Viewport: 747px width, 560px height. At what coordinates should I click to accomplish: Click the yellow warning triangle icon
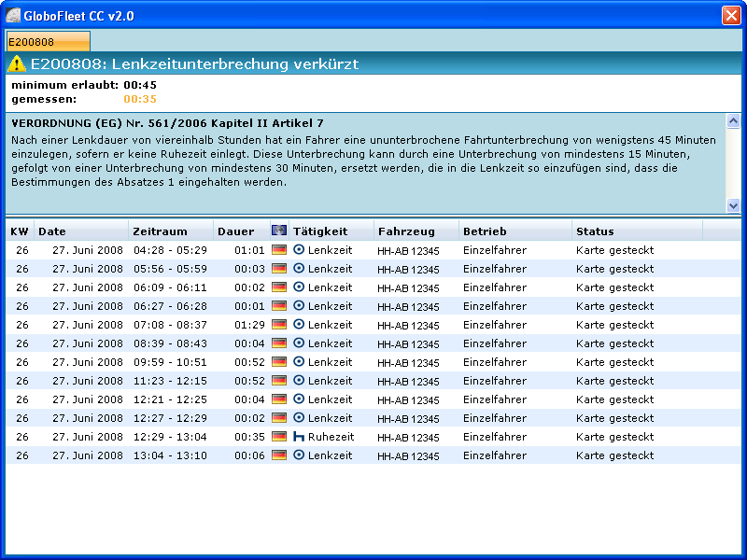(x=17, y=64)
